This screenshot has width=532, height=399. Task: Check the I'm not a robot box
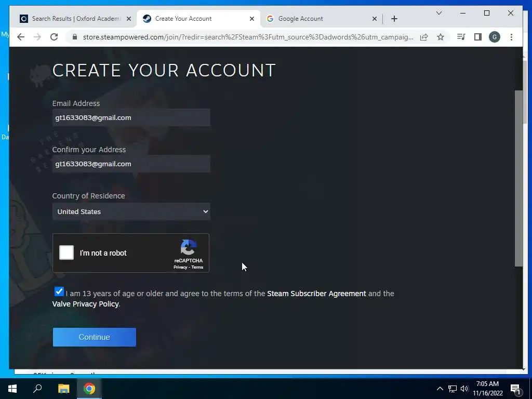coord(66,253)
